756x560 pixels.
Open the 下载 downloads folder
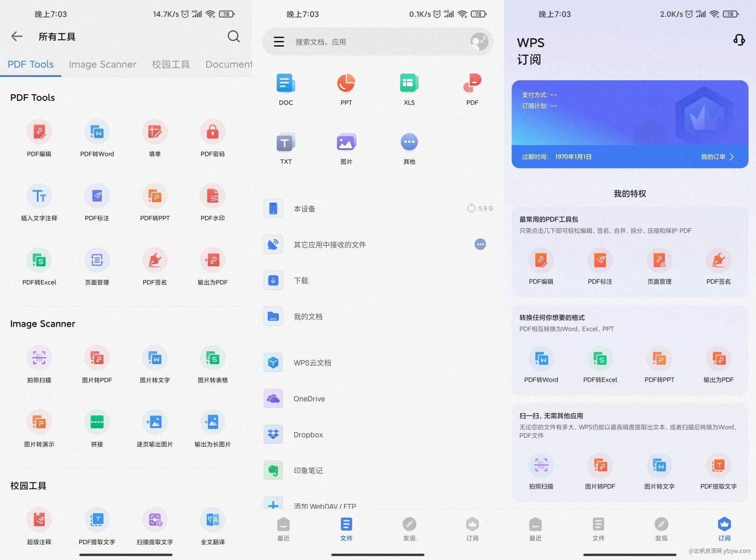(x=378, y=280)
